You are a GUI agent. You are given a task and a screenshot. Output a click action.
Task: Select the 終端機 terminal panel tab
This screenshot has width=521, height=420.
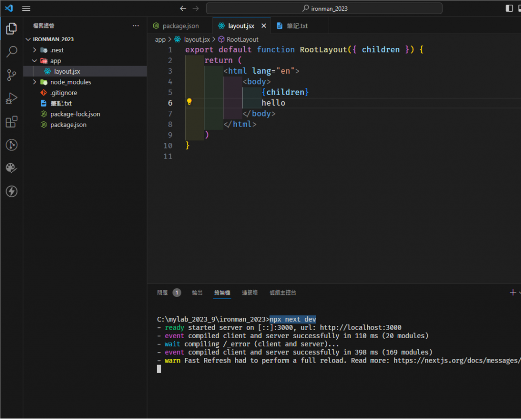click(222, 293)
